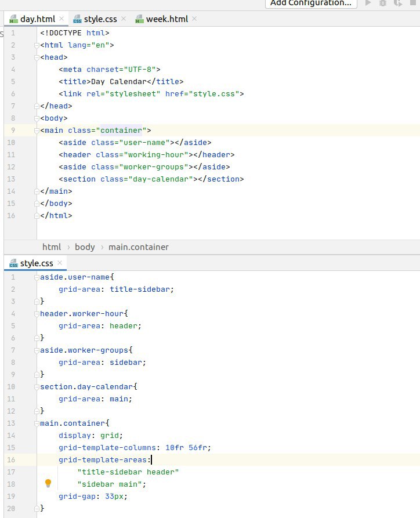Close the week.html tab
The image size is (420, 518).
tap(194, 19)
